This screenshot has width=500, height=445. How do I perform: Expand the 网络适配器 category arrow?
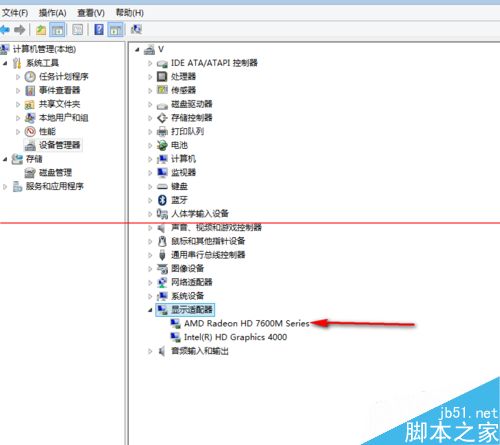click(x=150, y=283)
